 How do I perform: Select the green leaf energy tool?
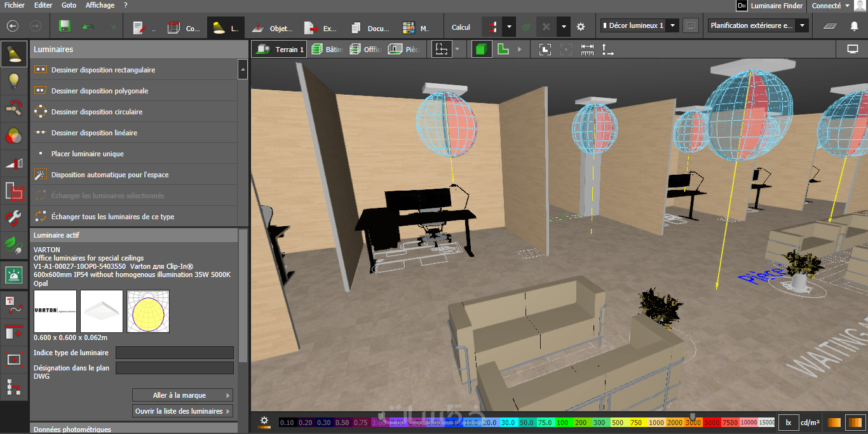point(14,245)
